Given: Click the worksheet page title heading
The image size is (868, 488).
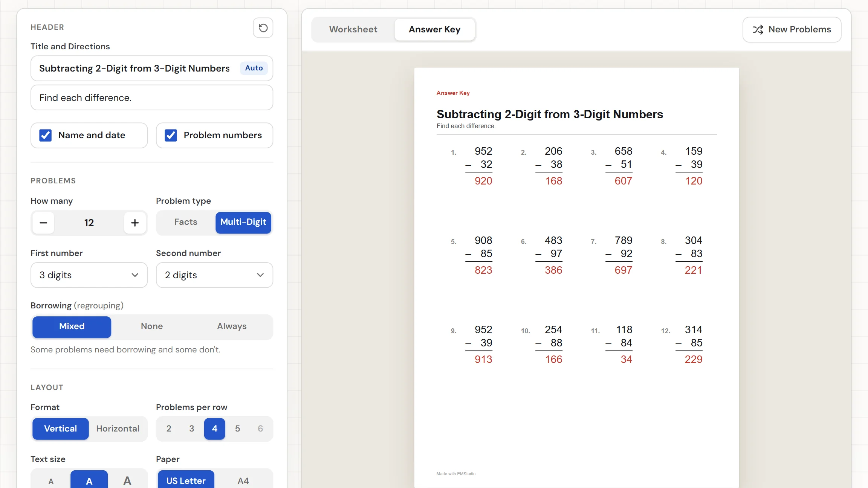Looking at the screenshot, I should click(x=550, y=114).
